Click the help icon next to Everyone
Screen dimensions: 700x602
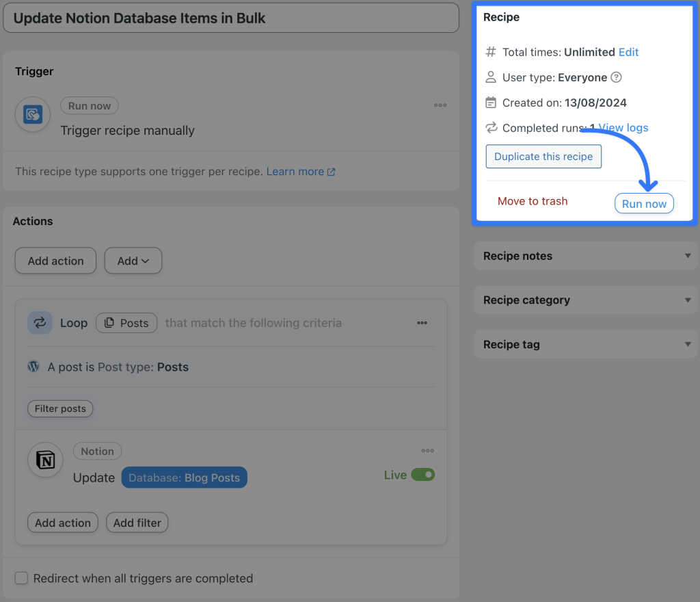point(616,77)
